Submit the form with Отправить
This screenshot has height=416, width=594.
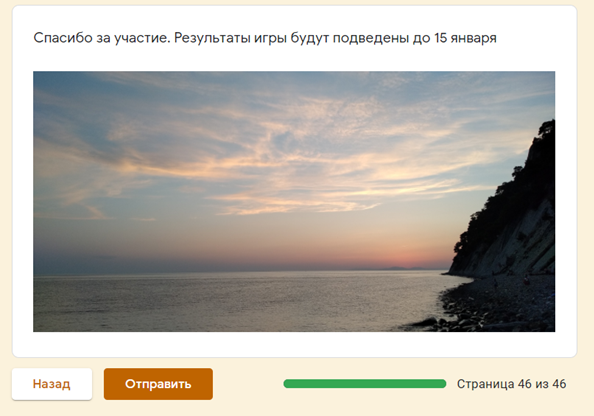pos(158,384)
